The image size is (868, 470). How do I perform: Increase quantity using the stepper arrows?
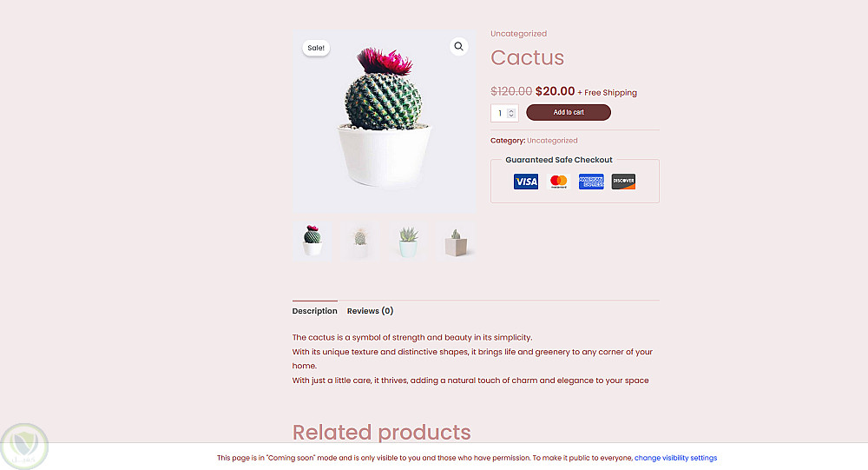[511, 110]
